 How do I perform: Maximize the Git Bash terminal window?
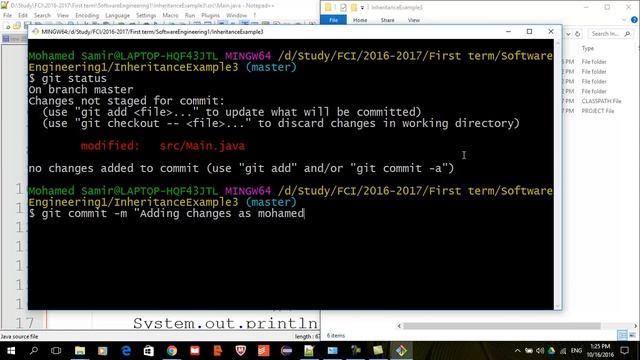point(529,31)
